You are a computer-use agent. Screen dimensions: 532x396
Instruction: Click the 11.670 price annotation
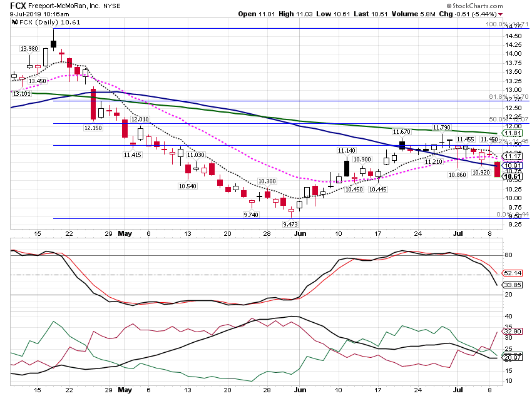point(402,131)
